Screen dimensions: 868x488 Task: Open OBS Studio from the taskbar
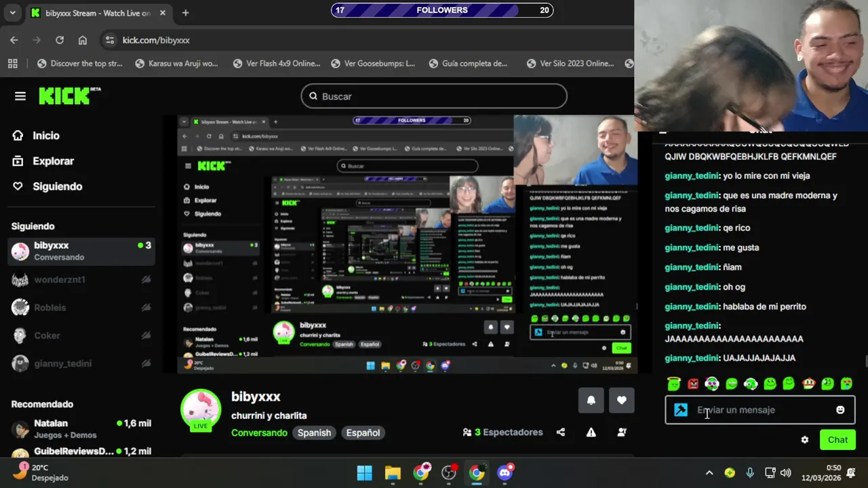449,473
